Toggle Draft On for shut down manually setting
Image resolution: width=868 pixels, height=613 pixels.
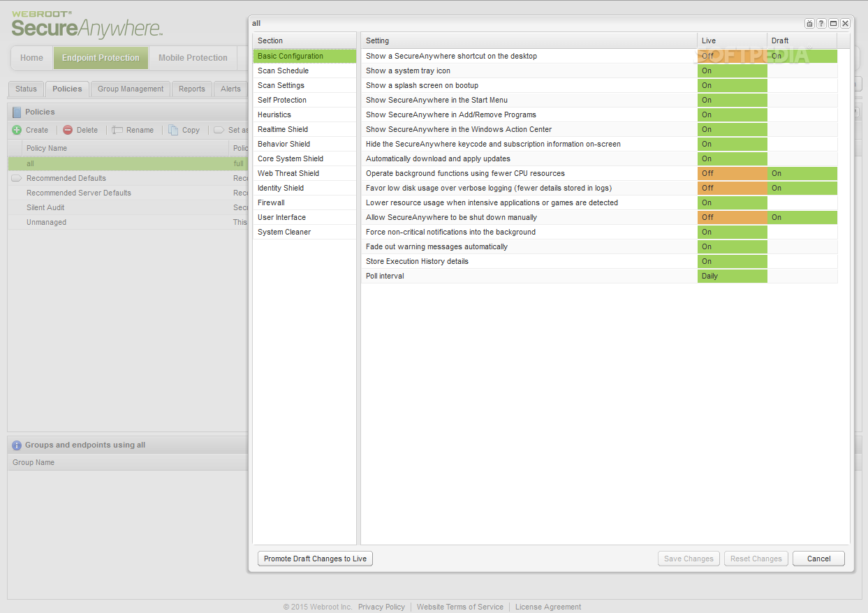point(802,217)
